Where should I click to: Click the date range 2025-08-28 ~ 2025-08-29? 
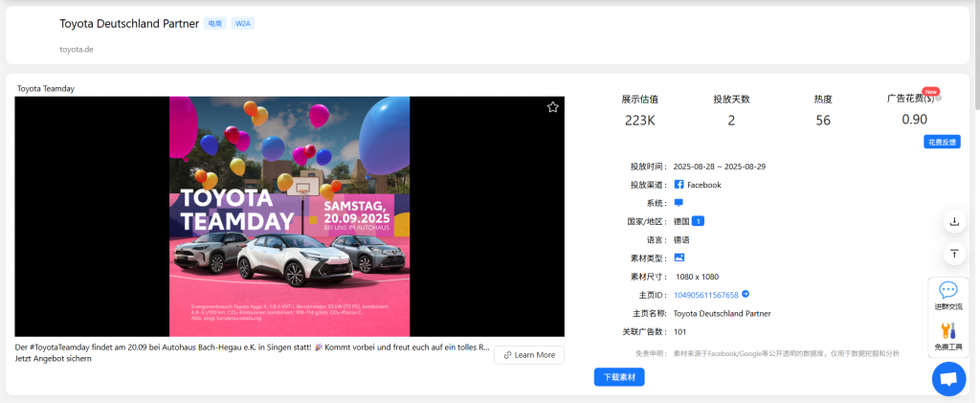click(720, 167)
